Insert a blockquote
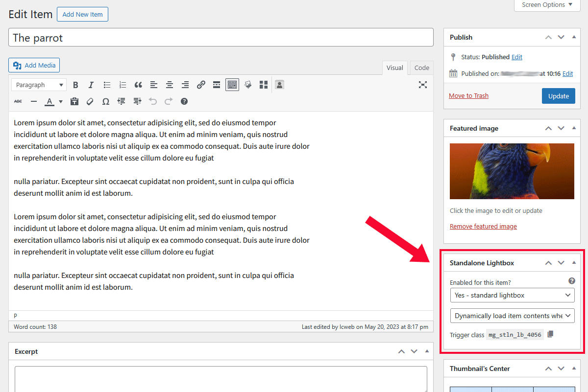 (138, 85)
